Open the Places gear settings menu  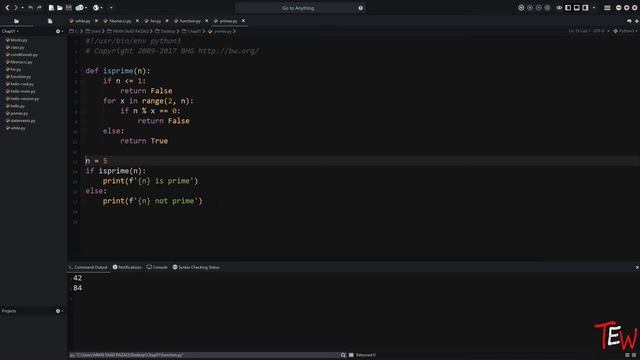59,31
